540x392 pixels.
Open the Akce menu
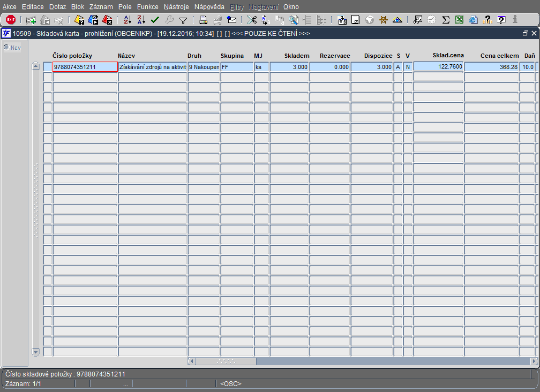(10, 7)
